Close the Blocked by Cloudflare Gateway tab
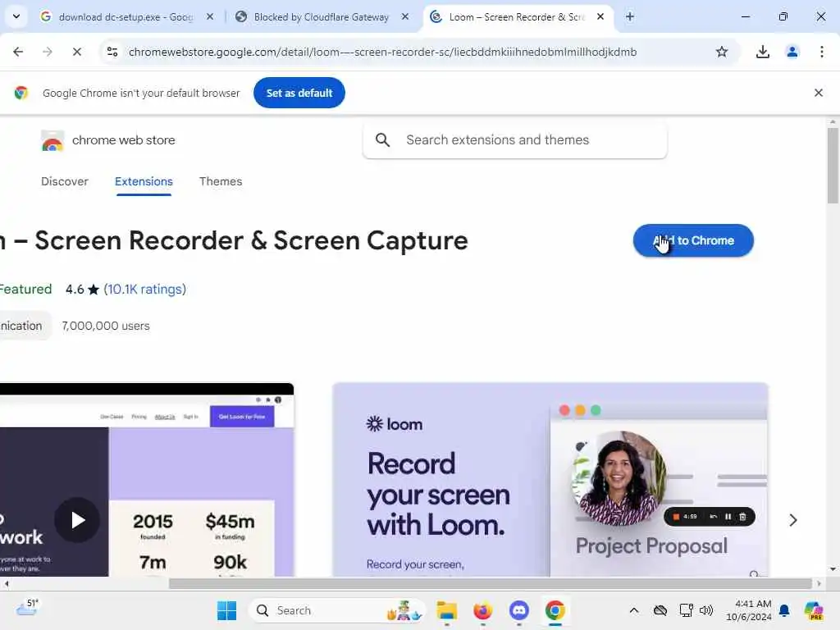Image resolution: width=840 pixels, height=630 pixels. (x=405, y=16)
